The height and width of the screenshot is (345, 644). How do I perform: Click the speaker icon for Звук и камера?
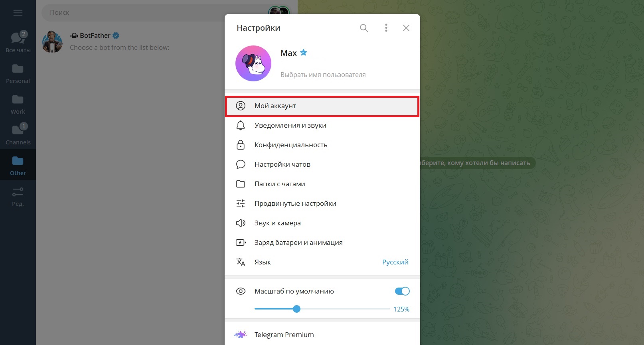[x=241, y=223]
